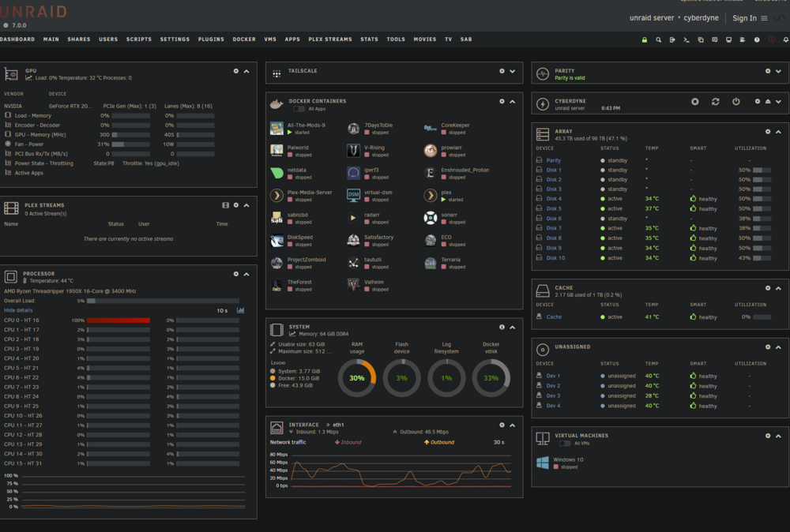
Task: Collapse the Plex Streams panel
Action: coord(246,205)
